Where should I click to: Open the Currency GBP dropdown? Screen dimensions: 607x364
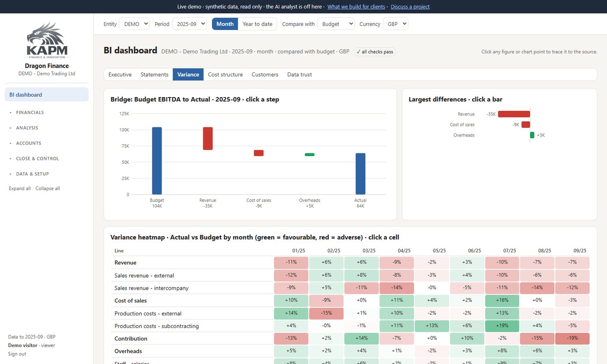click(395, 24)
